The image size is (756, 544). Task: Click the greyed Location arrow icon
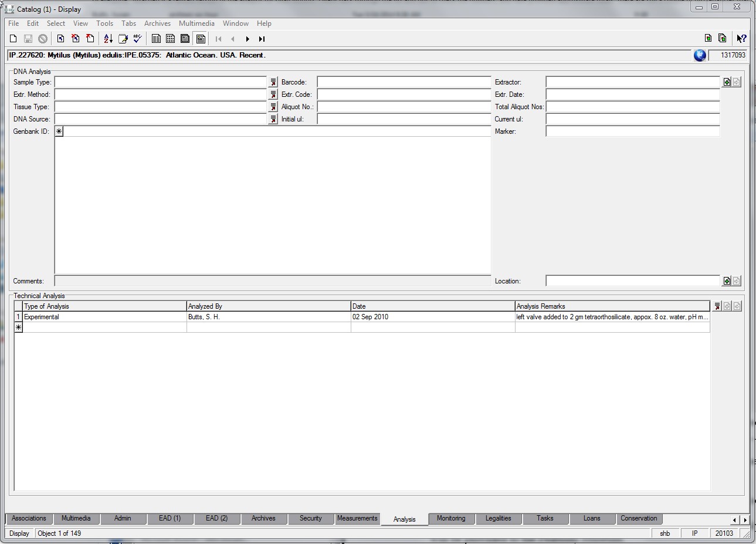[737, 281]
